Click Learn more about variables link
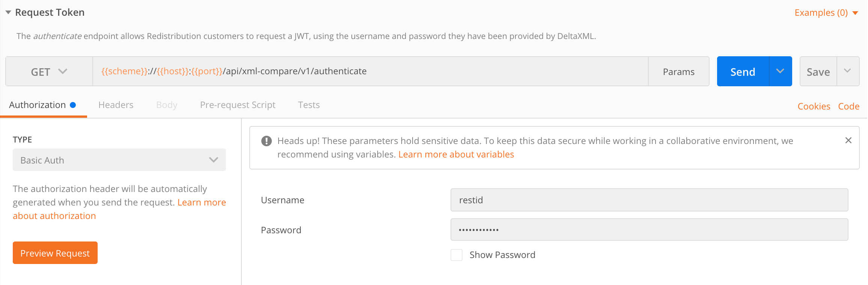 (x=456, y=154)
